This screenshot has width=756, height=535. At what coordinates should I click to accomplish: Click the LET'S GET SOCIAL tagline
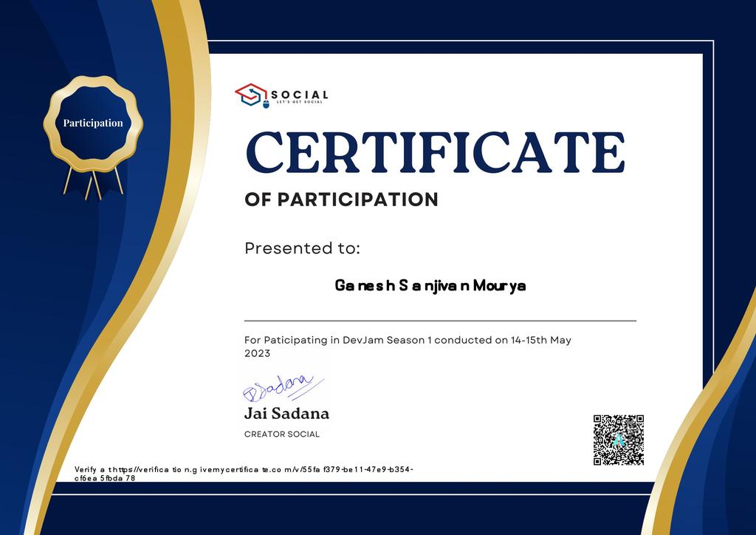[298, 103]
